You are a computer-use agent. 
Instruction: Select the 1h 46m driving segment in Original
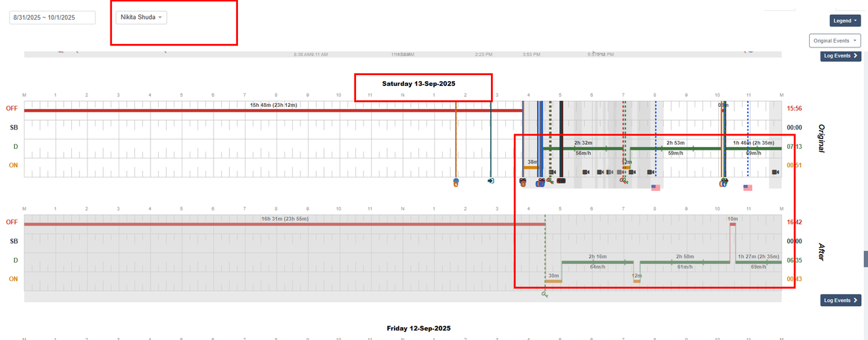(753, 148)
